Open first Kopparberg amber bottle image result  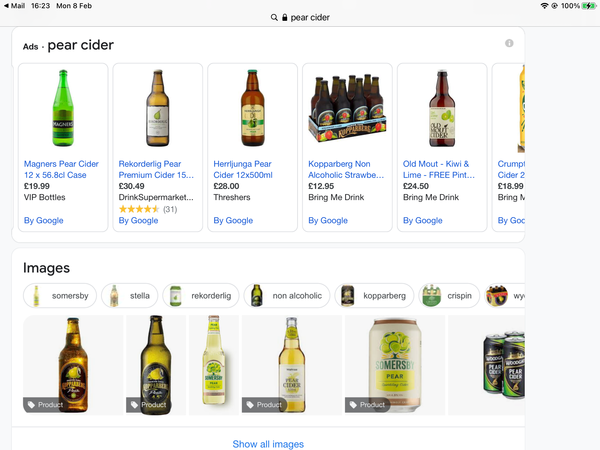pos(73,365)
